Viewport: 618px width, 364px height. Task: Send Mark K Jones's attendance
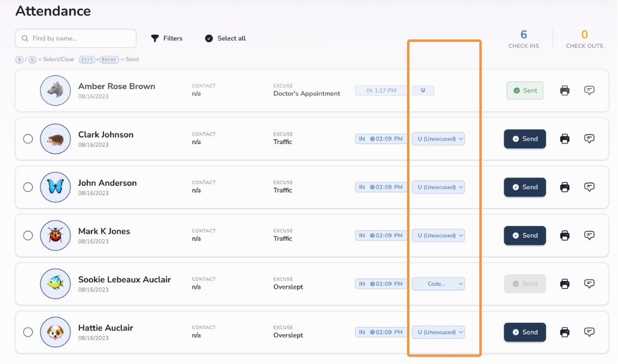point(525,235)
